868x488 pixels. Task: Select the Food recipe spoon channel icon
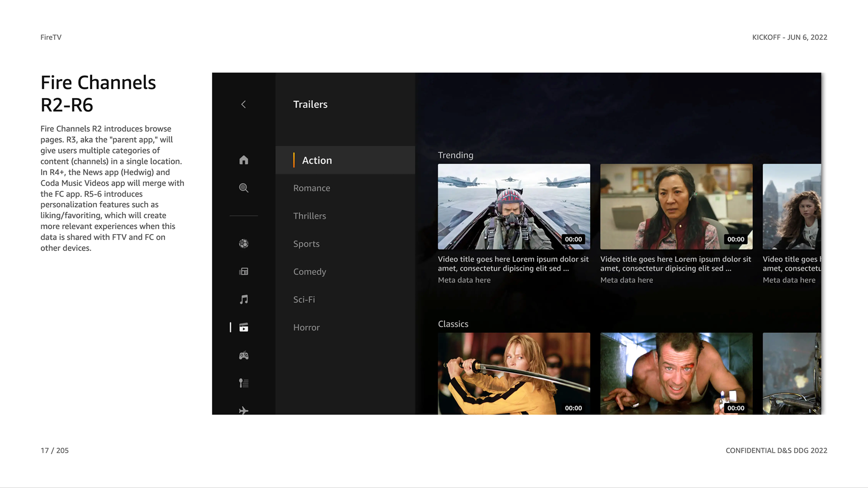click(244, 383)
